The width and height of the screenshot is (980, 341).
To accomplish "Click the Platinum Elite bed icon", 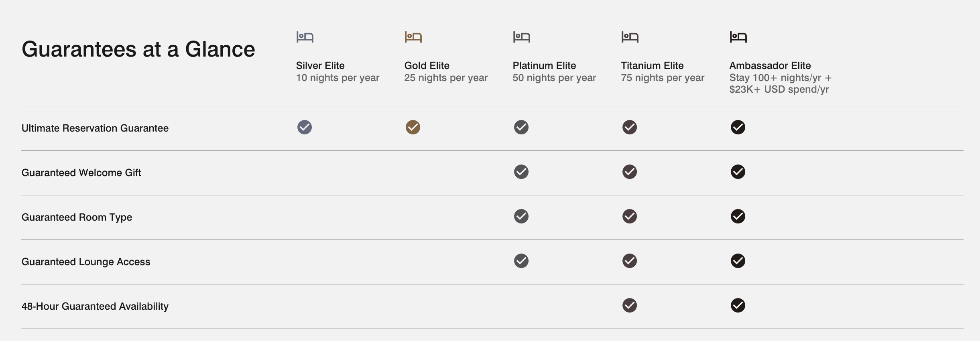I will pyautogui.click(x=521, y=37).
